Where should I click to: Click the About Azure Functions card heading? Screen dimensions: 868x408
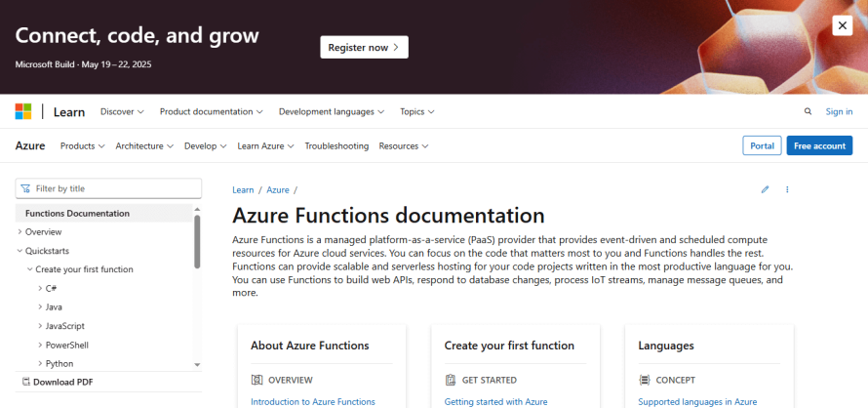pyautogui.click(x=309, y=346)
